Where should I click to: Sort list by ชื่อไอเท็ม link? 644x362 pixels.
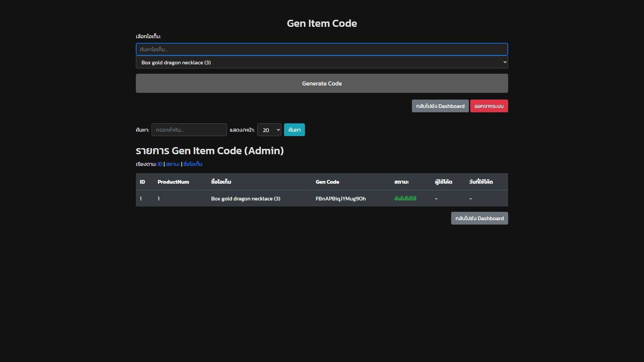(193, 164)
